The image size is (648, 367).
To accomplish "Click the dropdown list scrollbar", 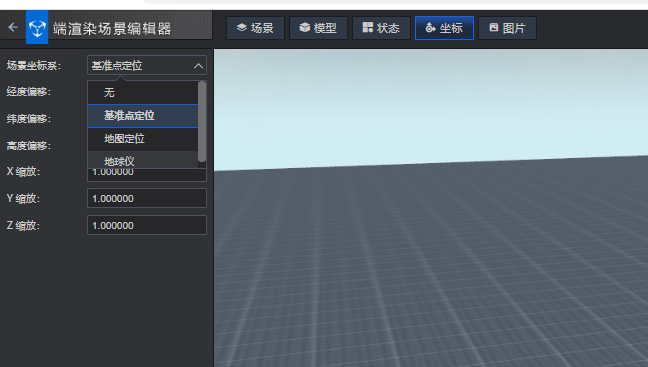I will point(202,122).
